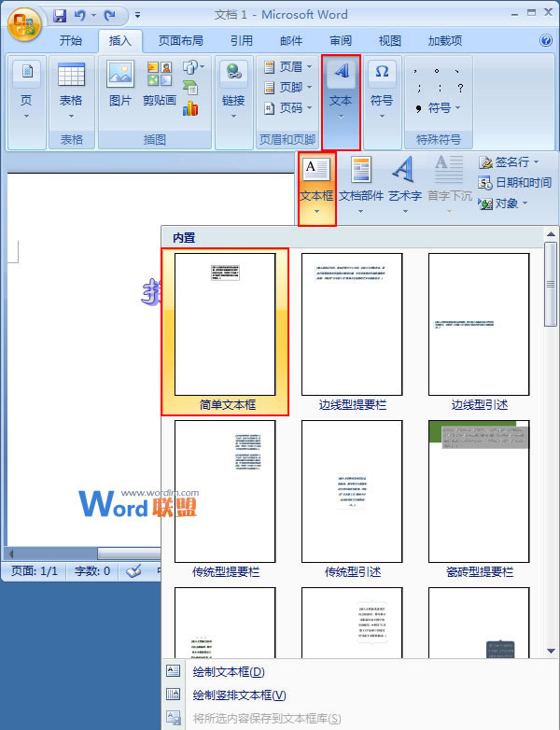
Task: Open the 页眉 header dropdown
Action: pos(287,67)
